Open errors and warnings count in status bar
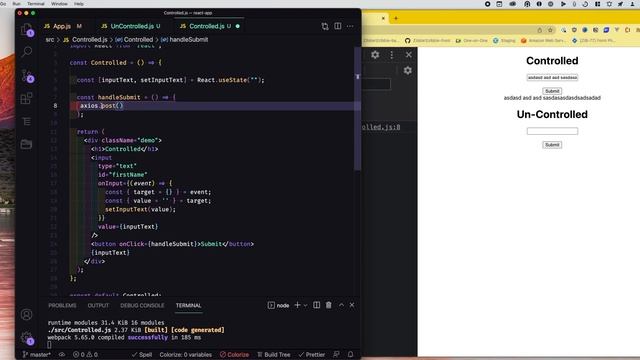 [85, 354]
